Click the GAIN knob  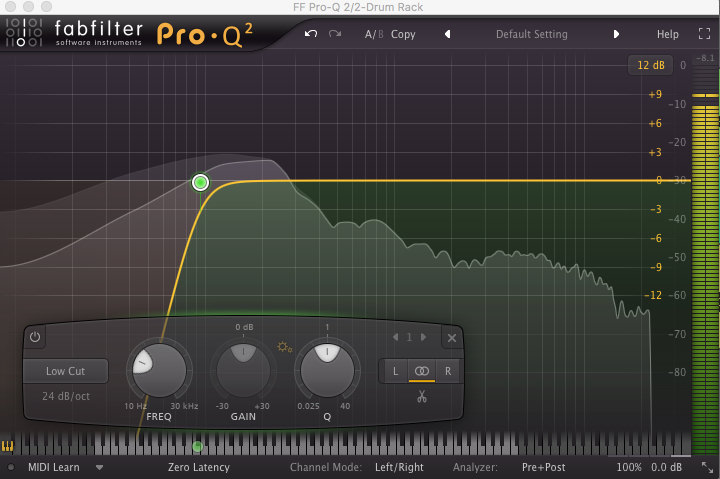coord(243,369)
